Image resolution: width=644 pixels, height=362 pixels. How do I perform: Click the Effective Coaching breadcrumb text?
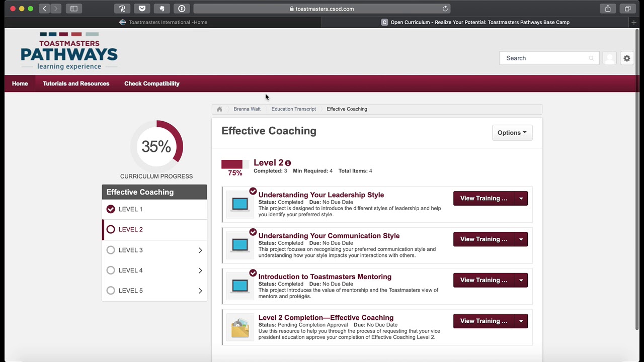click(x=347, y=109)
